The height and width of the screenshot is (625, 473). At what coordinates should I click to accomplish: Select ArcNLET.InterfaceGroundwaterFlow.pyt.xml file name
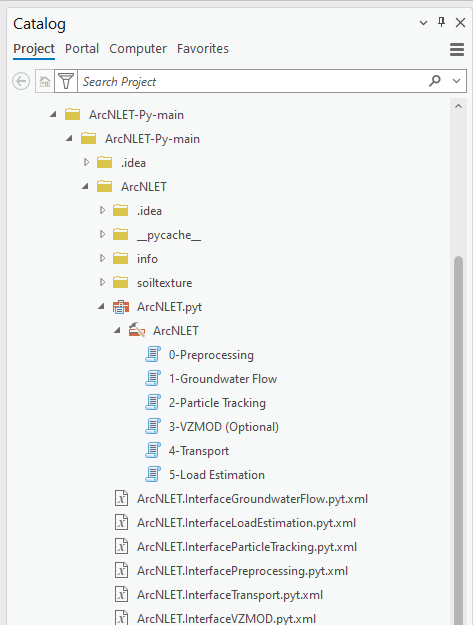[x=252, y=499]
